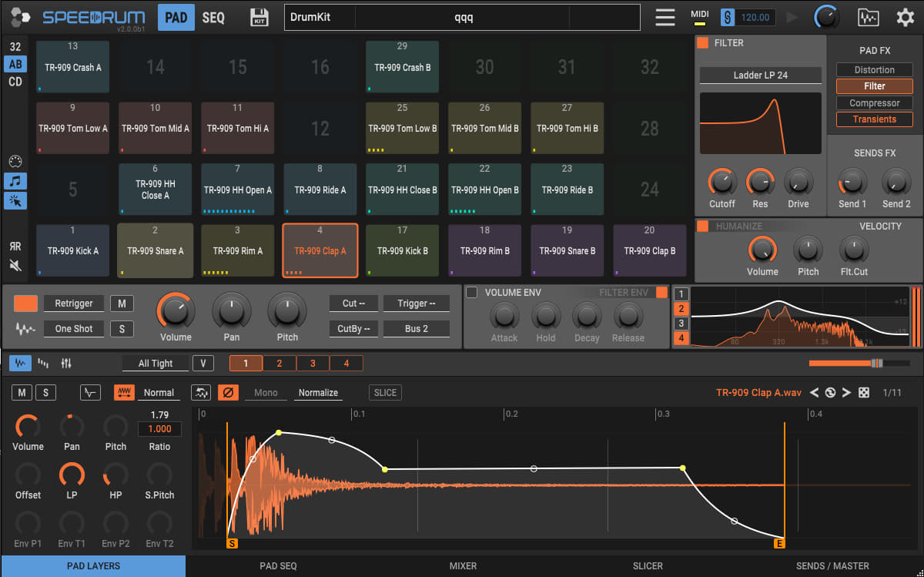924x577 pixels.
Task: Toggle the phase invert Ø icon
Action: [228, 392]
